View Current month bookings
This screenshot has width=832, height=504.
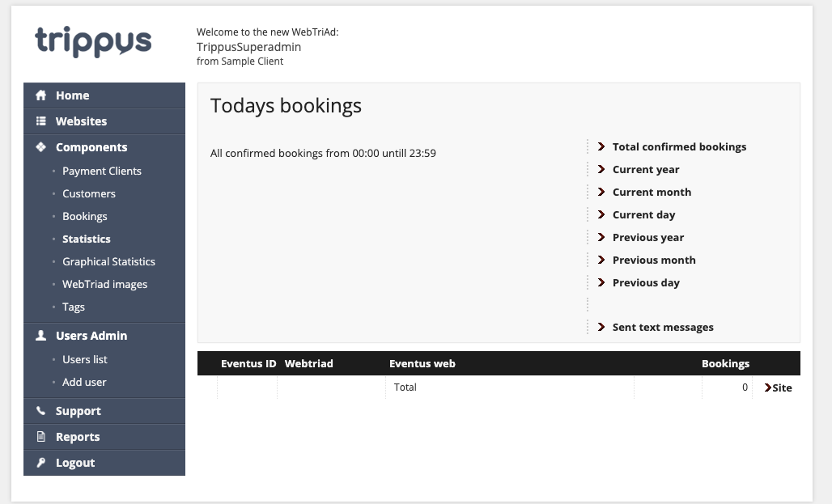click(652, 192)
